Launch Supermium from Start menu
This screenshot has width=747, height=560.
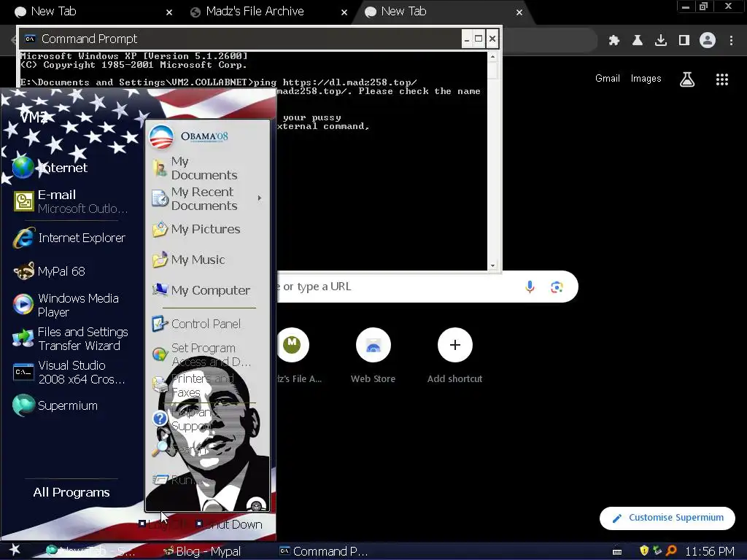click(55, 405)
